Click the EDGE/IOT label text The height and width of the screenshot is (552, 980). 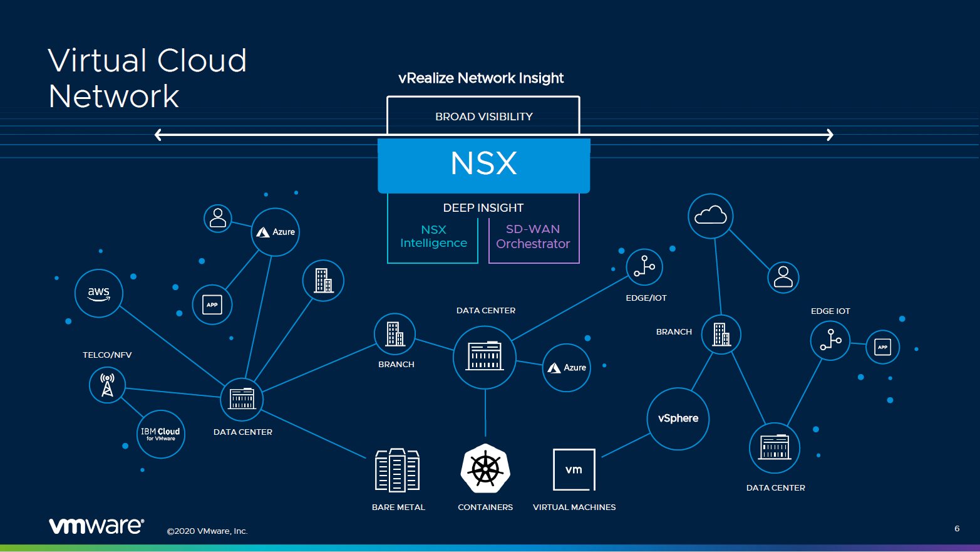(x=646, y=298)
